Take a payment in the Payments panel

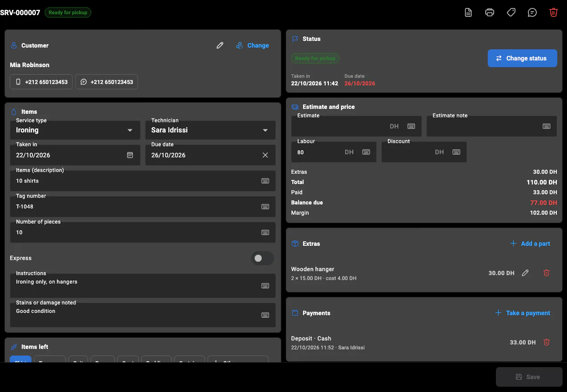[x=523, y=313]
